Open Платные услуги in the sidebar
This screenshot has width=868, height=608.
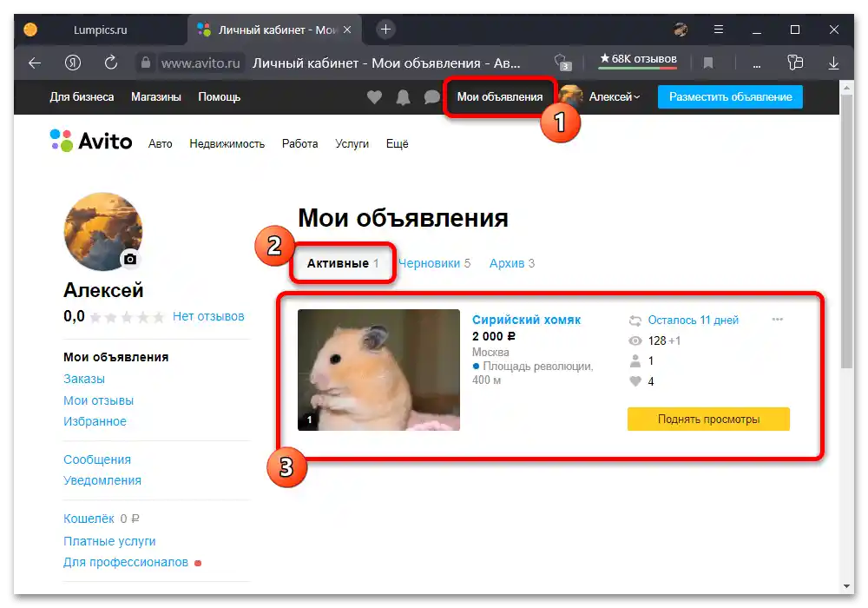click(109, 541)
